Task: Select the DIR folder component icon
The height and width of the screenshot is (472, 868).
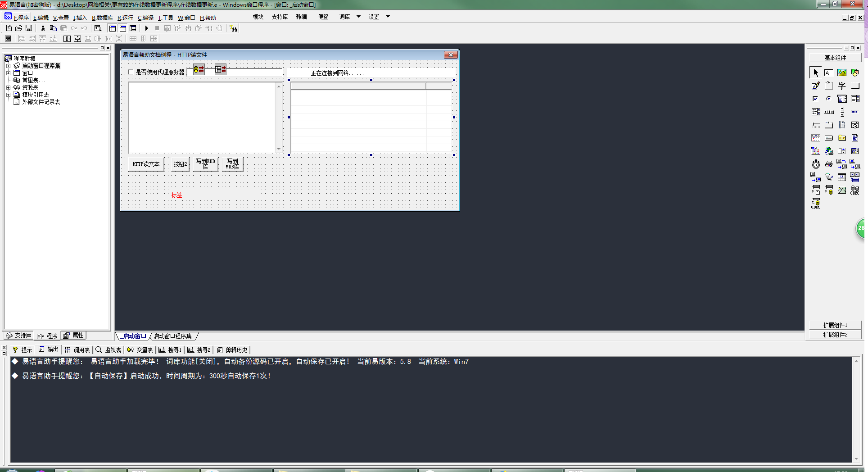Action: 841,138
